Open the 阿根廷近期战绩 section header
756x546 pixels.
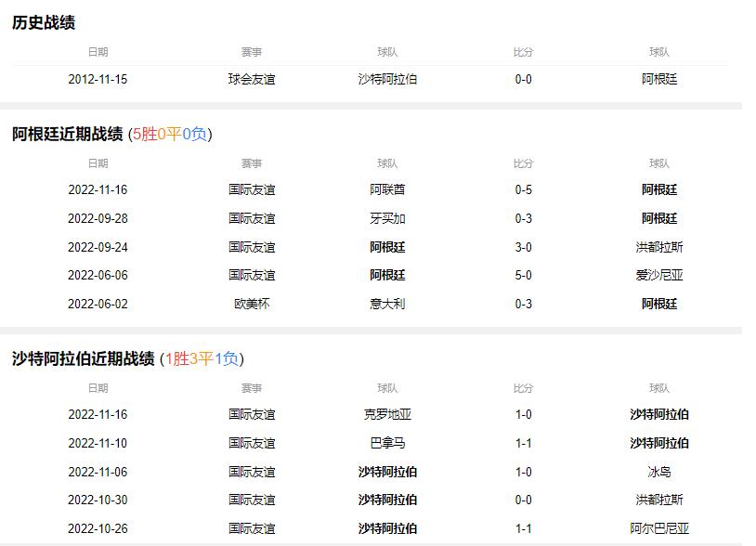pyautogui.click(x=68, y=133)
